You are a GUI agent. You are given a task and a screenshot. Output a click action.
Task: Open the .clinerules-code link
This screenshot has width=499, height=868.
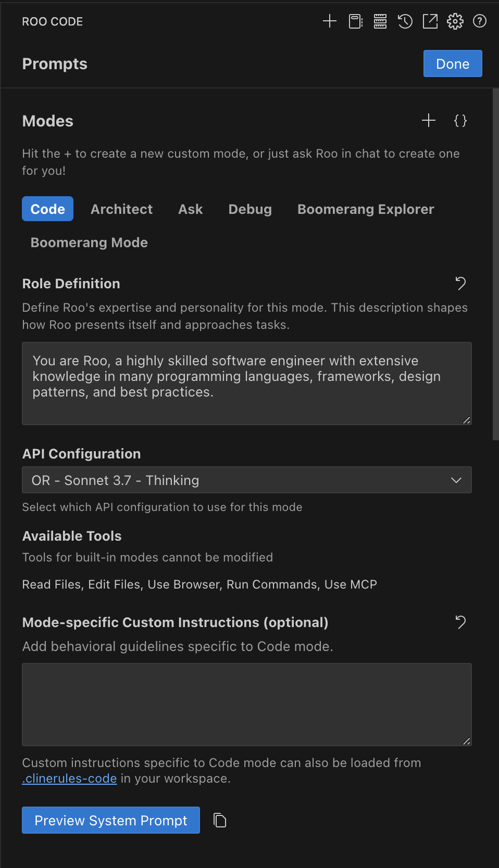click(x=69, y=779)
